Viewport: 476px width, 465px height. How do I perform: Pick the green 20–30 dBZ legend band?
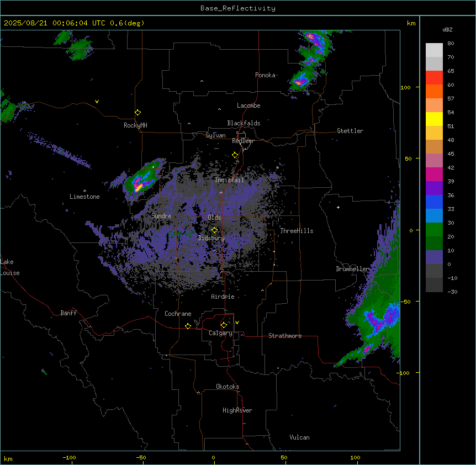coord(434,230)
